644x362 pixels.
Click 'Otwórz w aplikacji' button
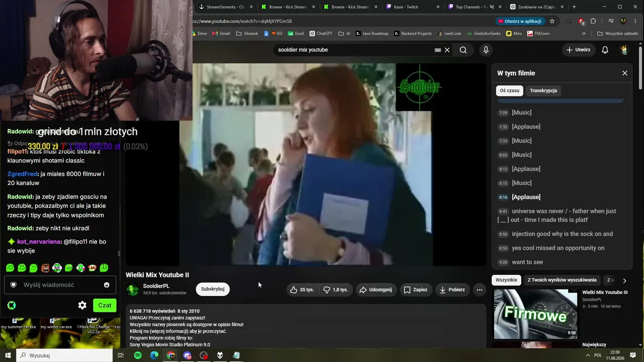point(520,21)
